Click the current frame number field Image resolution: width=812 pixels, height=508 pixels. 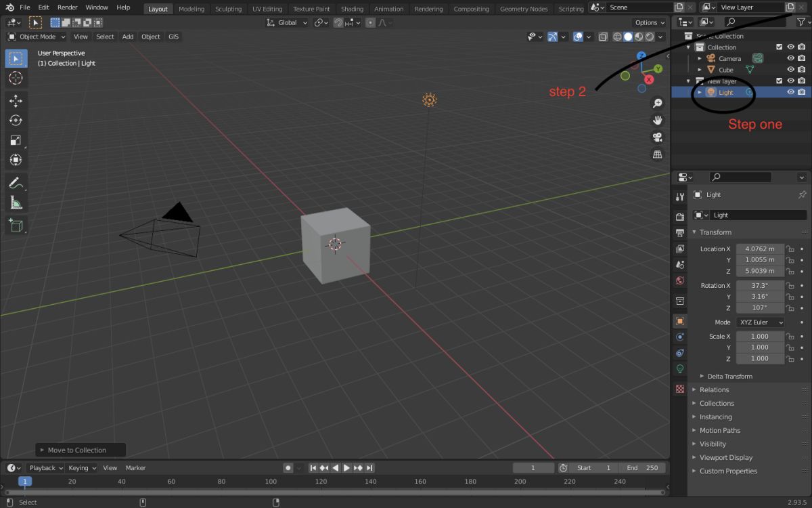533,468
